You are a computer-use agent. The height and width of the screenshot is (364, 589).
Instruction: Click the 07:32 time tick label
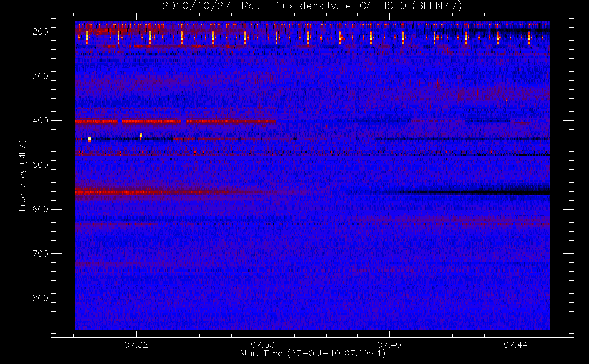[x=136, y=345]
